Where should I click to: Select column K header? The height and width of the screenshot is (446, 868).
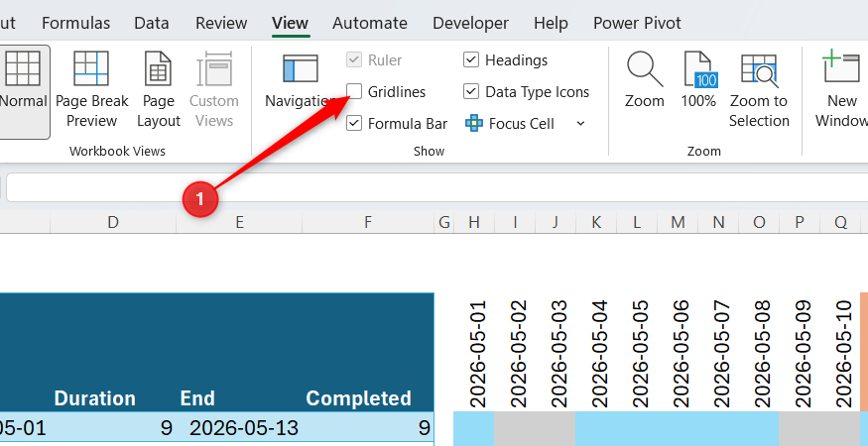596,222
